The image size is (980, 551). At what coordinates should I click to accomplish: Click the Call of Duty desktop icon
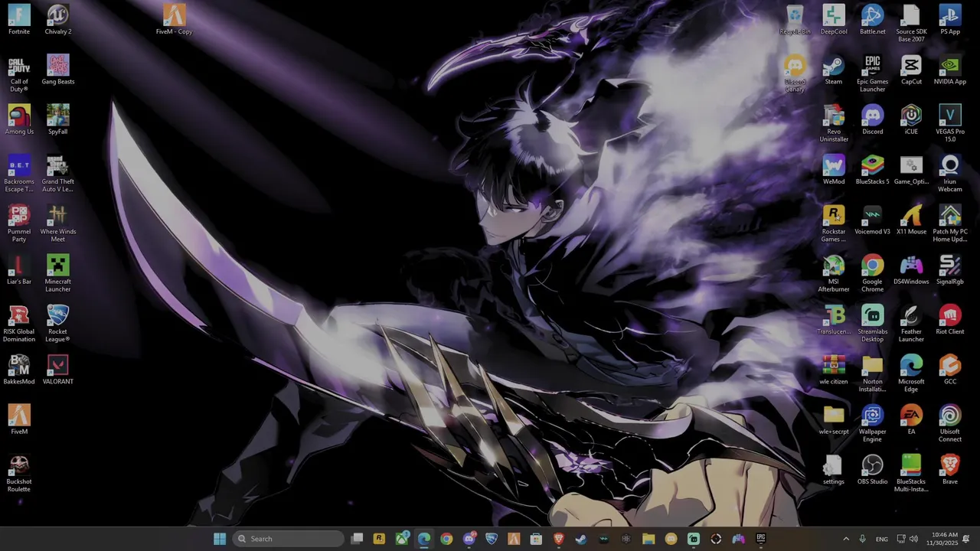(19, 74)
